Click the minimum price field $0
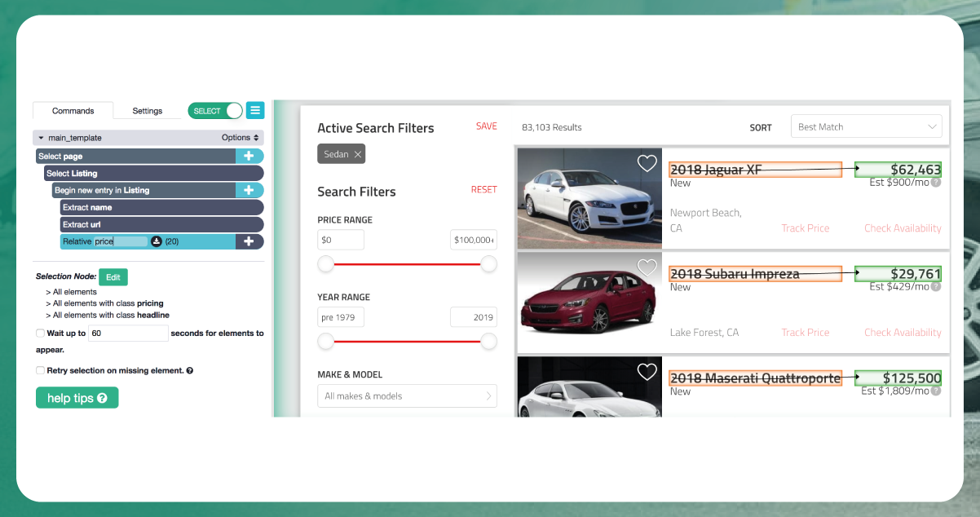980x517 pixels. click(341, 240)
